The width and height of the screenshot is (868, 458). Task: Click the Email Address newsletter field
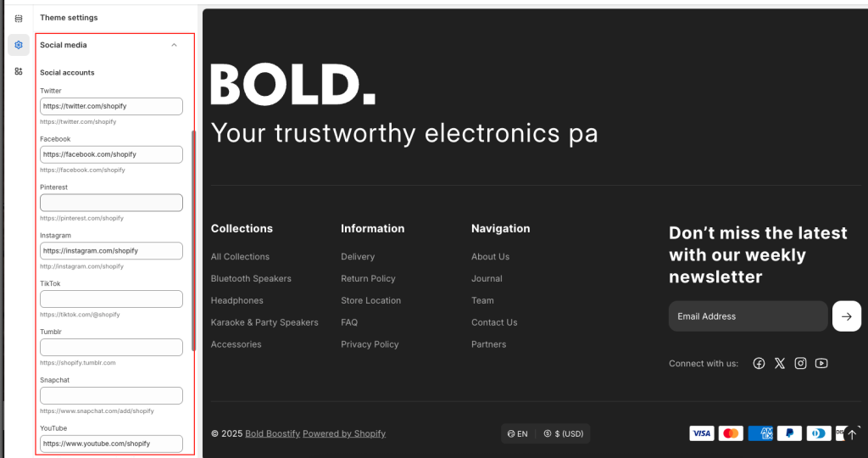tap(748, 316)
